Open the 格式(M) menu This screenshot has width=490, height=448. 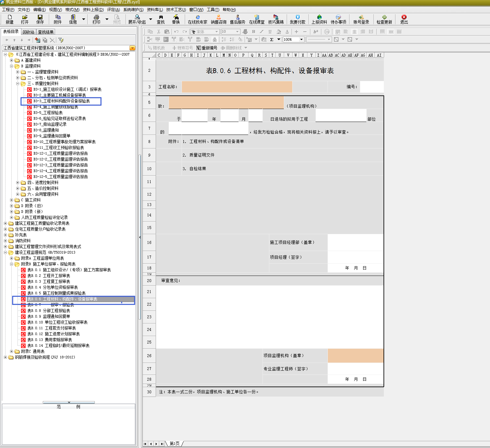(x=72, y=10)
